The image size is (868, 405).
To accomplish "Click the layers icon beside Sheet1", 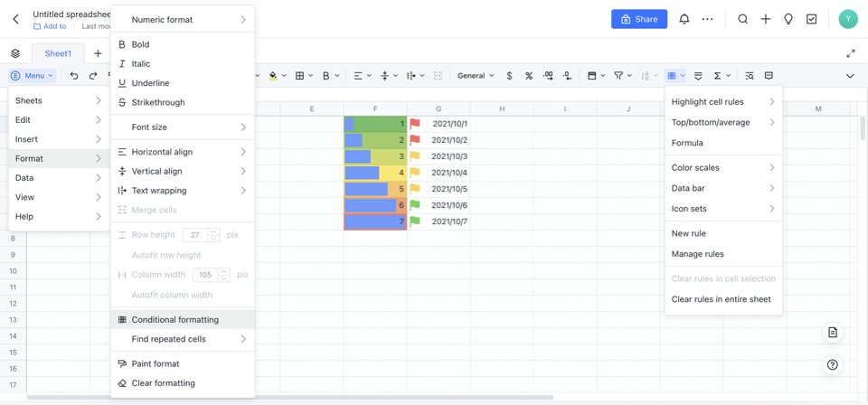I will click(x=15, y=53).
